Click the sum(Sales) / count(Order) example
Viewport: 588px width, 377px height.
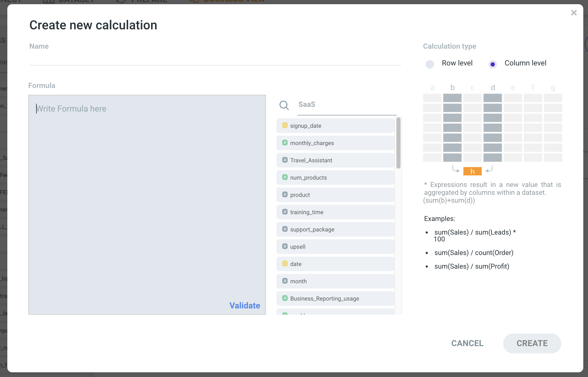pos(474,253)
